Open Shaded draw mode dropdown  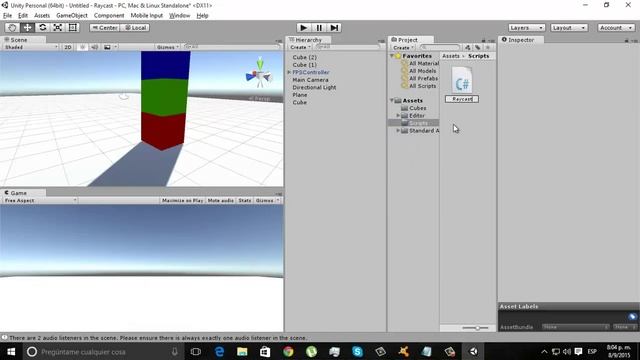[x=31, y=47]
